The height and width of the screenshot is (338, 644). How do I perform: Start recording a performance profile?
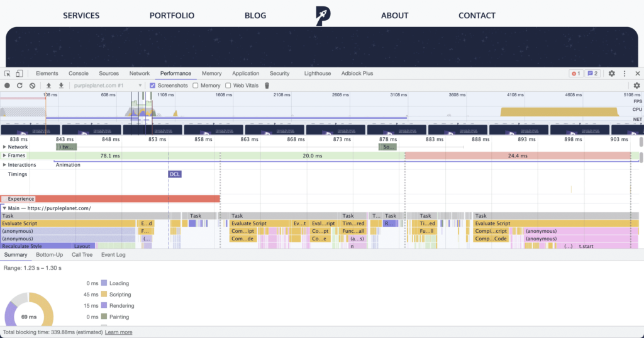(8, 86)
